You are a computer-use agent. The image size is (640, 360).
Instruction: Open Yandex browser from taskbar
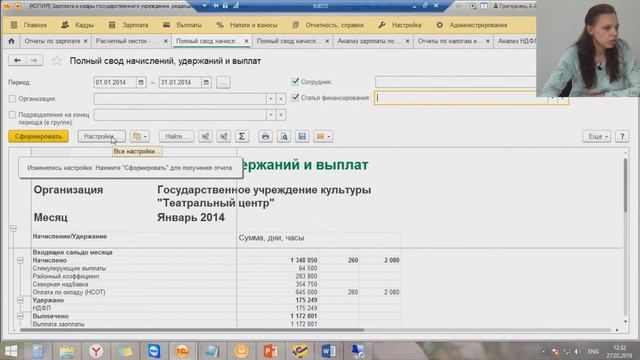click(96, 351)
